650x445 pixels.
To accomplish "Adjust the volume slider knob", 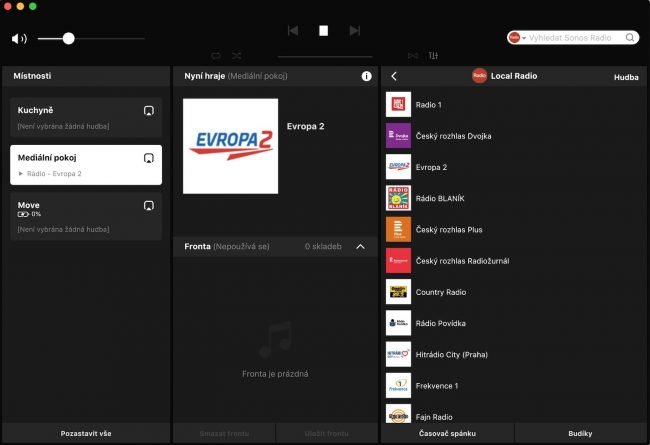I will tap(69, 39).
